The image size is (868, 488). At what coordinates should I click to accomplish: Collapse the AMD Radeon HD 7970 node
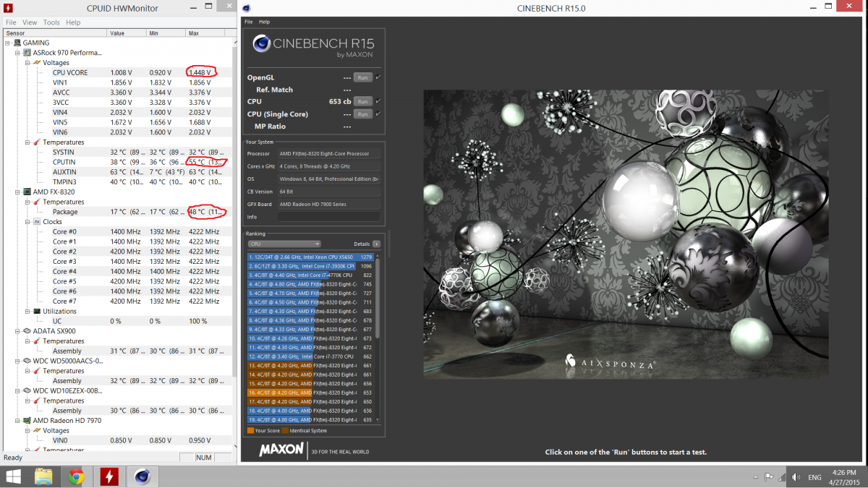click(17, 421)
